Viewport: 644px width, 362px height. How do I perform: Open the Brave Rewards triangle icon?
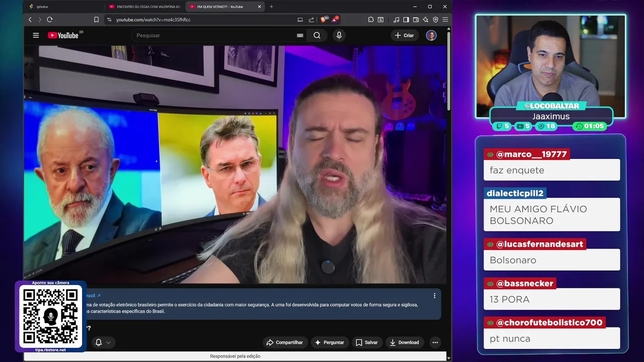pos(335,19)
